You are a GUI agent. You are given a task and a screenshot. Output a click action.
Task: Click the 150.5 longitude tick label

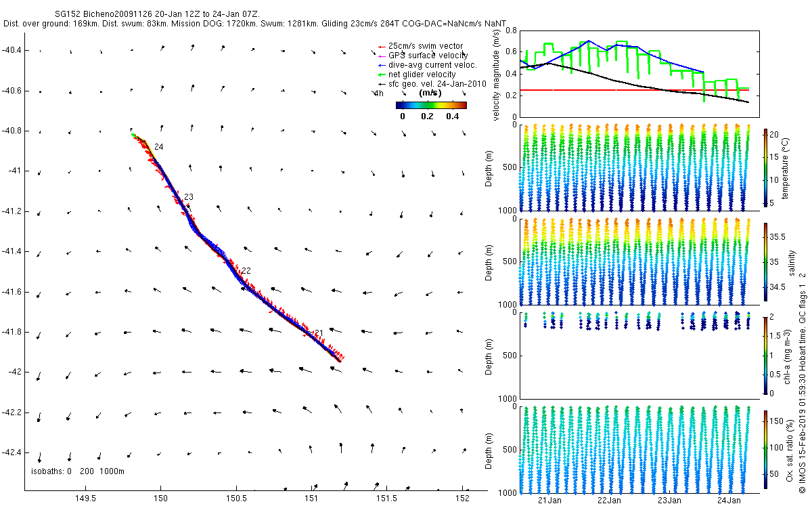235,499
